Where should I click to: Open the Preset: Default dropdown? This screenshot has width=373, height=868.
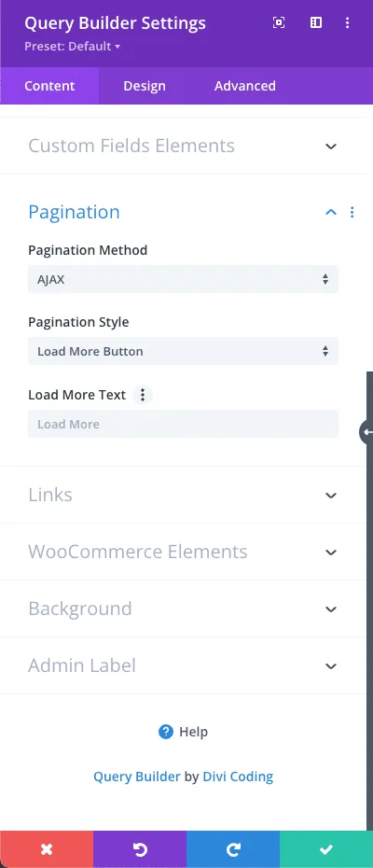(x=73, y=47)
